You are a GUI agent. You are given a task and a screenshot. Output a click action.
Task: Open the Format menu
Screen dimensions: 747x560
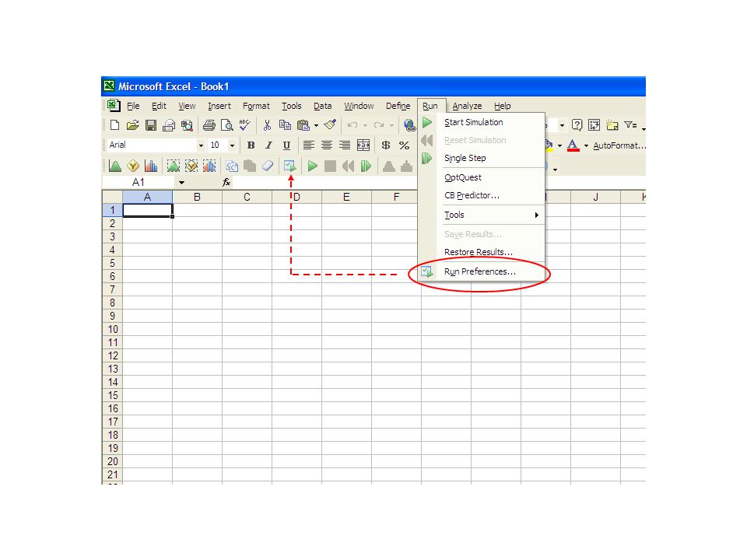(x=256, y=106)
